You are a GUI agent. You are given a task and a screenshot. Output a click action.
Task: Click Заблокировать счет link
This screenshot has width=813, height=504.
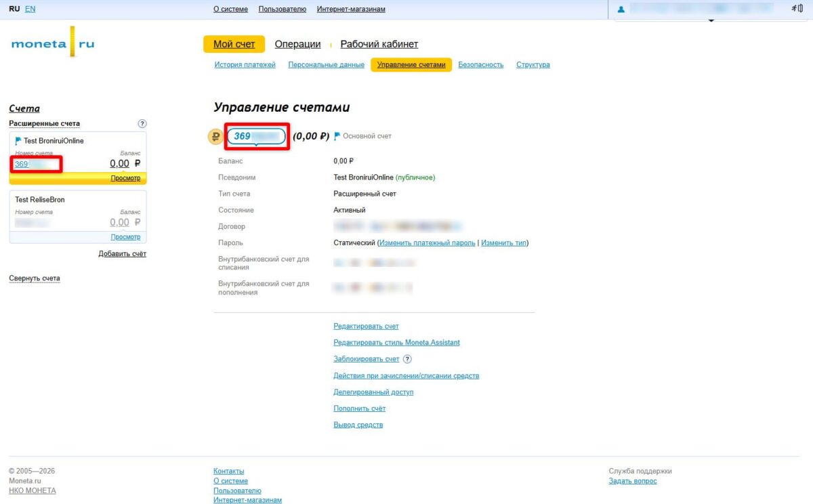pyautogui.click(x=367, y=359)
